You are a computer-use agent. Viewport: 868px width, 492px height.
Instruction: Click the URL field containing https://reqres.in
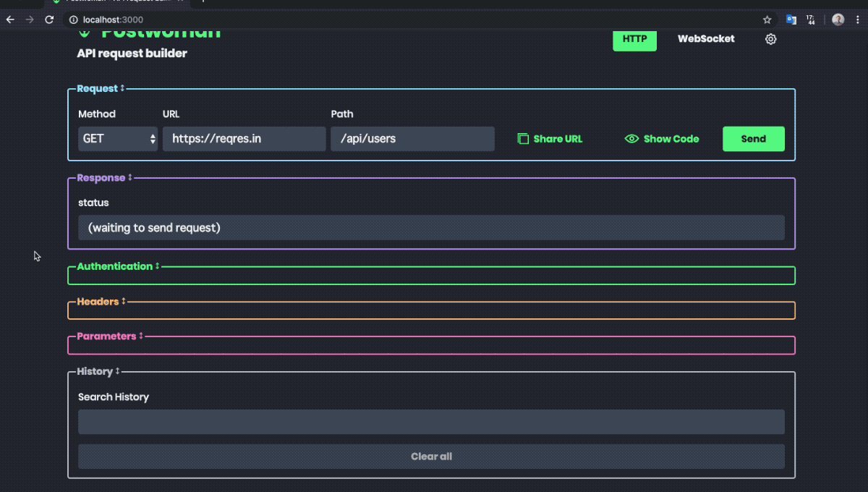(244, 139)
